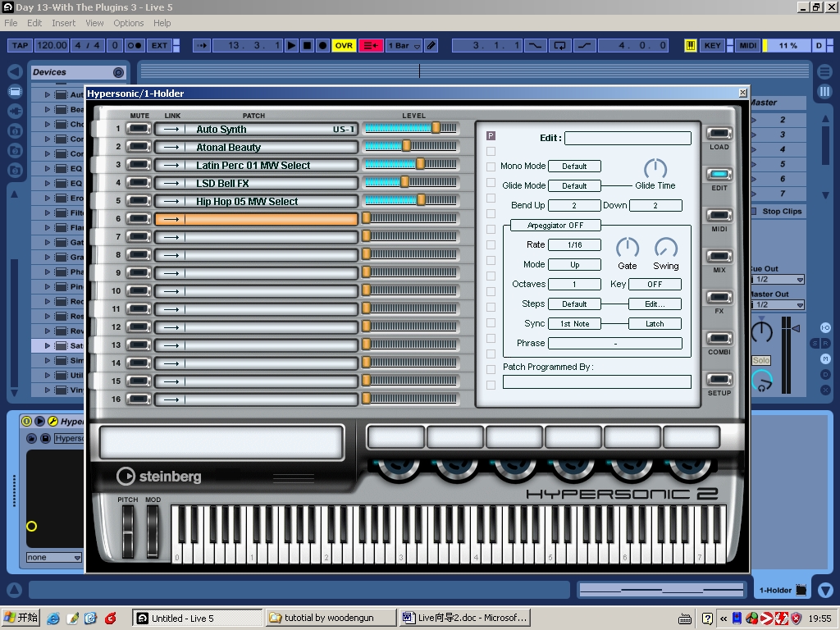Toggle link arrow for slot 6
The width and height of the screenshot is (840, 630).
pyautogui.click(x=171, y=219)
